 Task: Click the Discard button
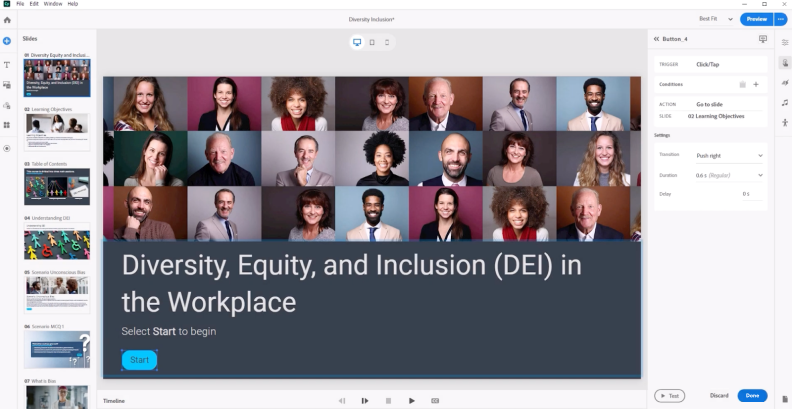click(x=719, y=396)
